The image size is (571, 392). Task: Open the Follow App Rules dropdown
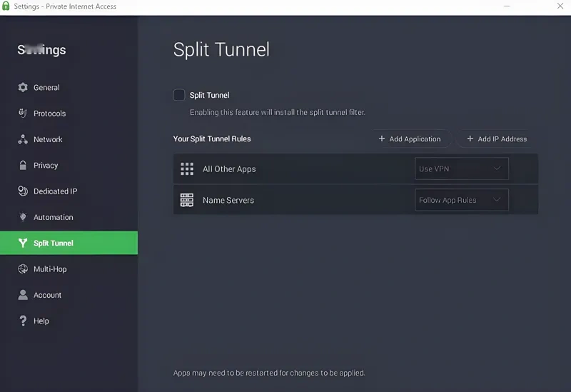tap(462, 200)
